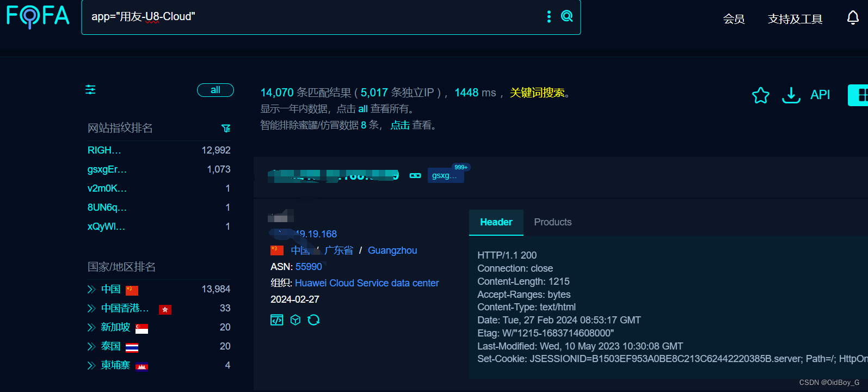The width and height of the screenshot is (868, 392).
Task: Click the Guangzhou city link
Action: [x=392, y=250]
